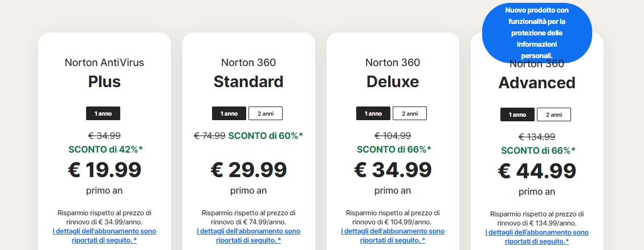Click the € 44.99 Advanced price
Screen dimensions: 644x250
537,170
